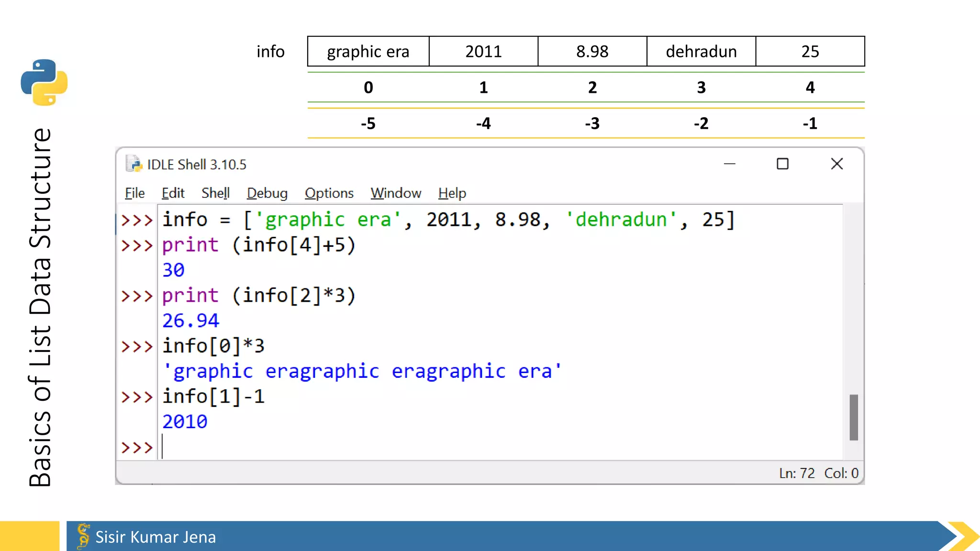Click the 2011 table cell

click(483, 51)
